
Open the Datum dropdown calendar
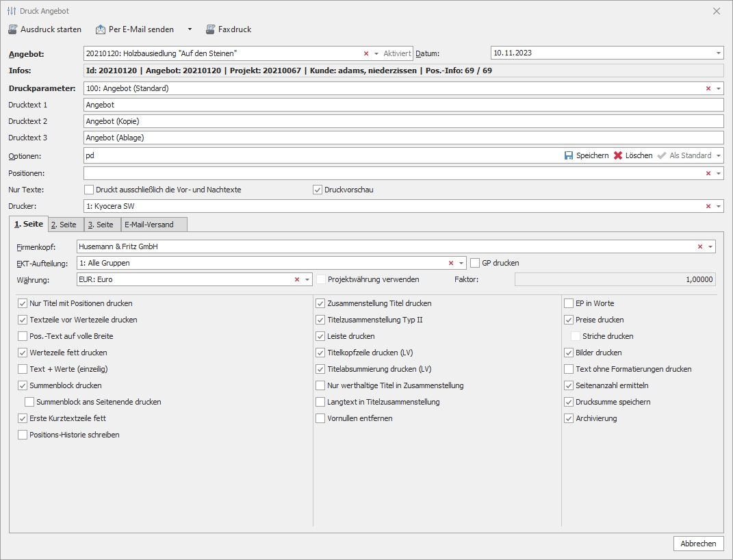click(718, 53)
